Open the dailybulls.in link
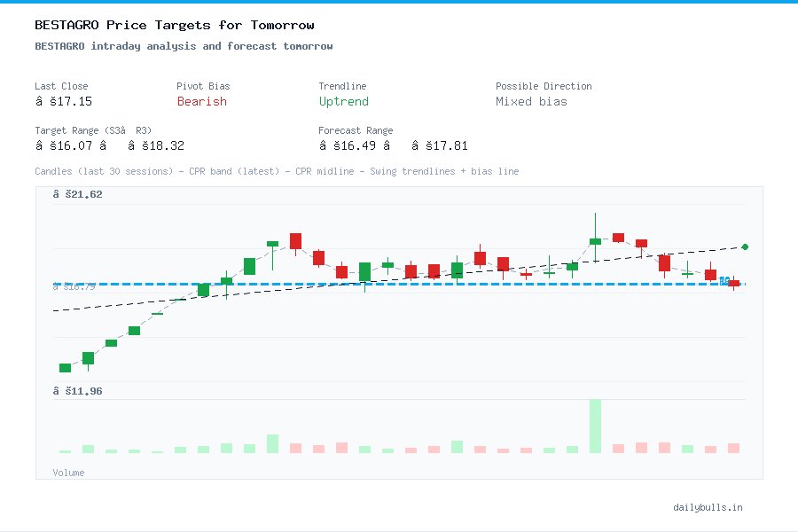This screenshot has height=532, width=798. (x=708, y=507)
